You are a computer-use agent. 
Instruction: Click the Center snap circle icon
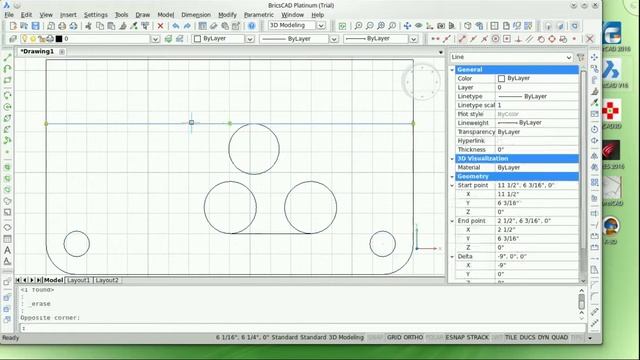[495, 39]
